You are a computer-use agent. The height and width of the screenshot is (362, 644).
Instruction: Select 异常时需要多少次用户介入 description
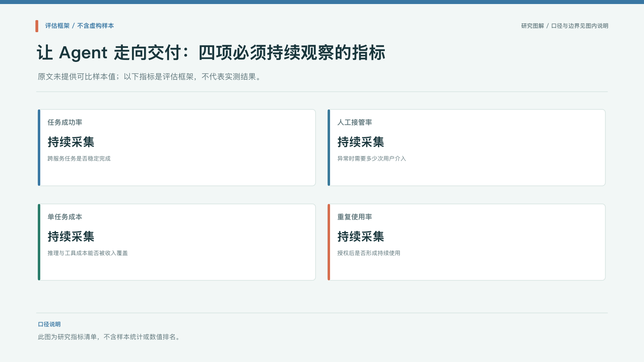point(372,158)
